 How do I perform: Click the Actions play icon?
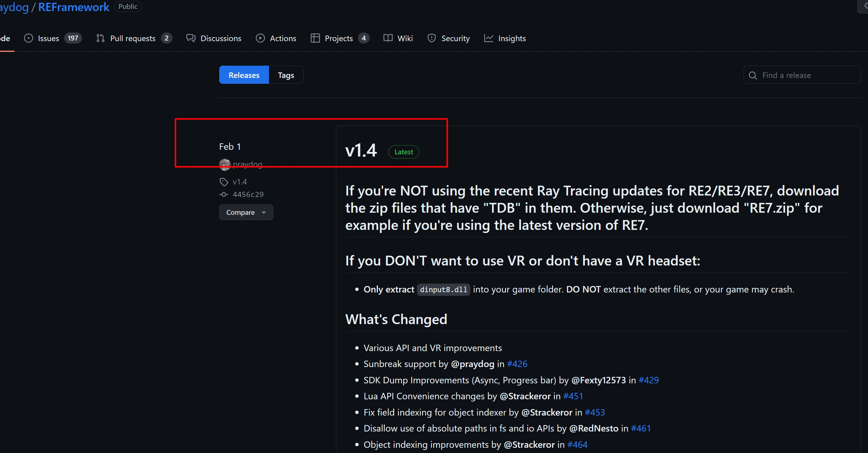pos(260,38)
